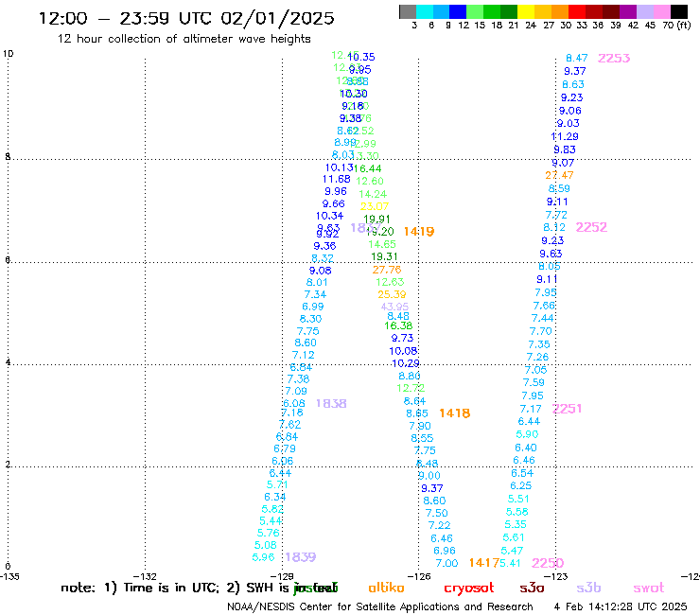Click the wave height value 5.96
The width and height of the screenshot is (700, 615).
pyautogui.click(x=263, y=557)
